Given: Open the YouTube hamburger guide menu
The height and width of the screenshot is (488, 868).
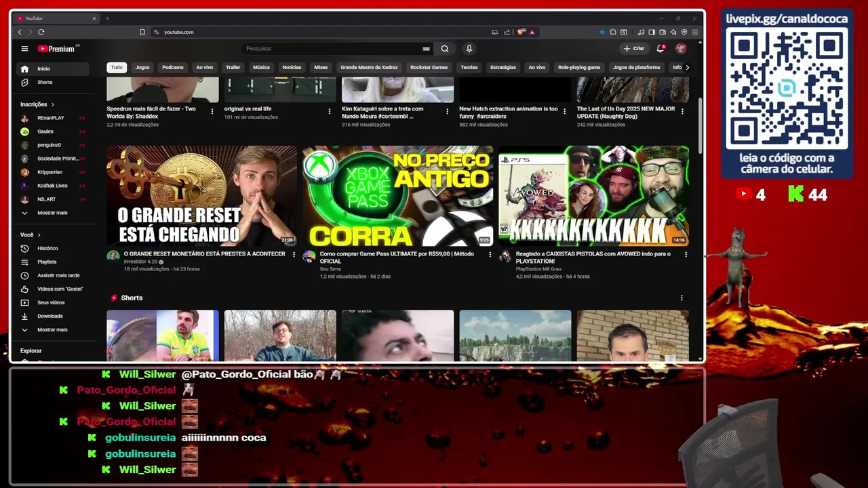Looking at the screenshot, I should click(24, 49).
